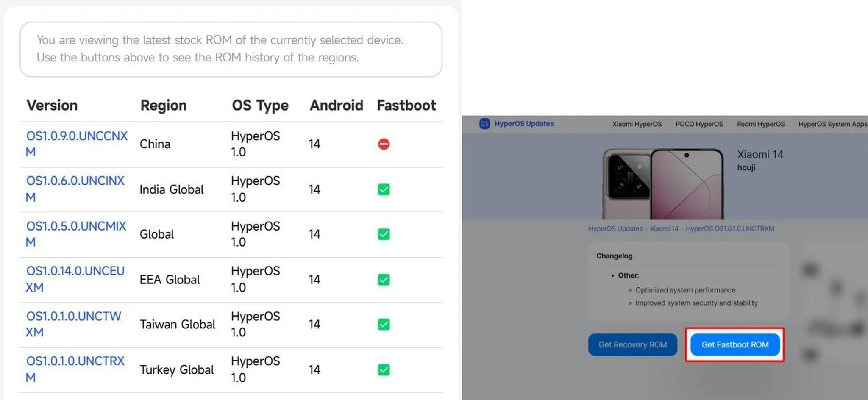Toggle the fastboot checkmark for Turkey Global
The width and height of the screenshot is (868, 400).
384,369
